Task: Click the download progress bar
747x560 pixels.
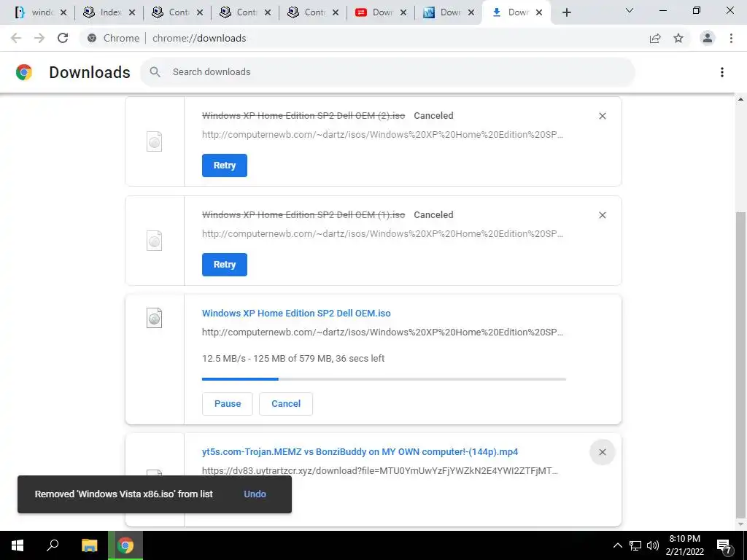Action: click(384, 379)
